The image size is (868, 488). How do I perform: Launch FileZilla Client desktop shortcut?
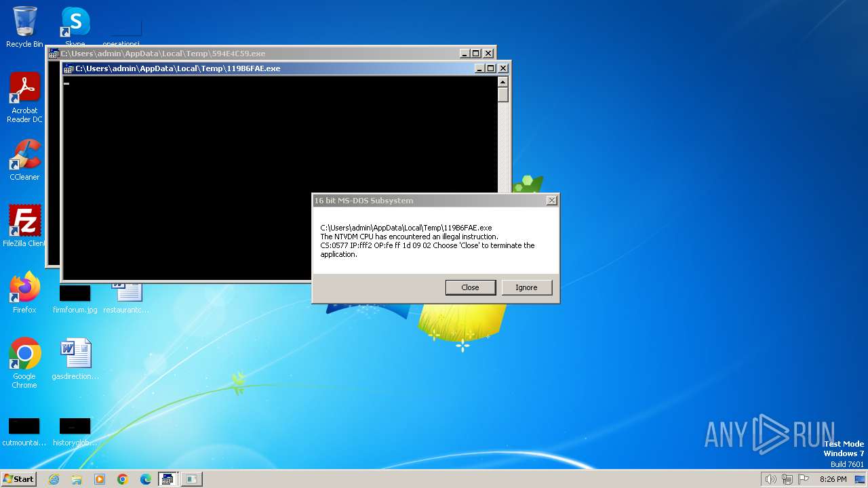(24, 226)
